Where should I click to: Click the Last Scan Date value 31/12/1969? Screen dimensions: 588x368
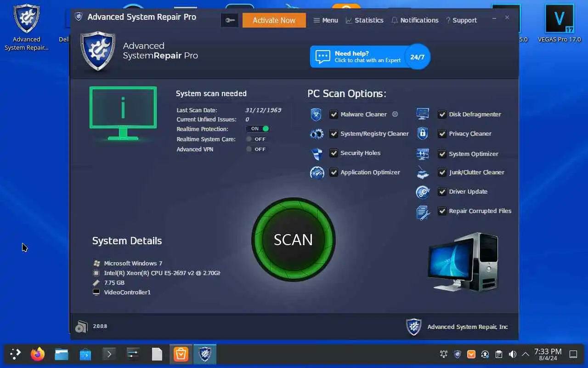263,110
